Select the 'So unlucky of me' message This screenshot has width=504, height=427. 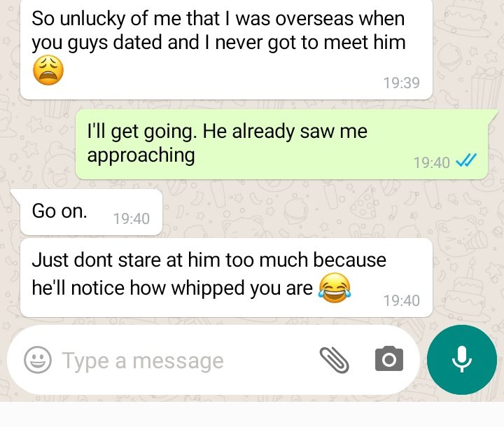[x=226, y=49]
